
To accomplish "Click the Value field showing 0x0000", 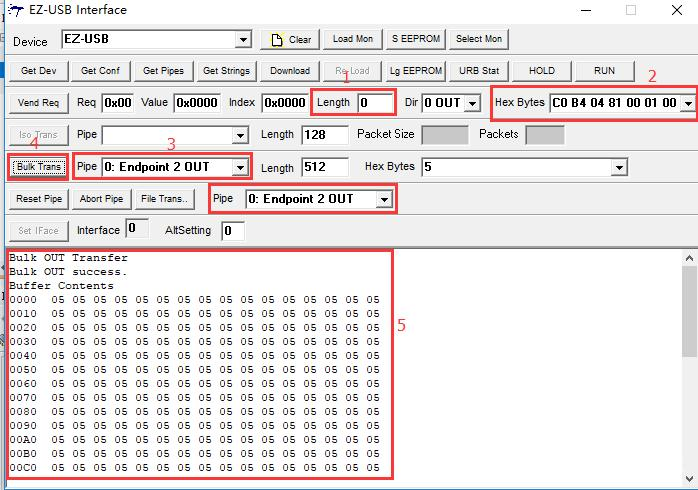I will point(197,103).
